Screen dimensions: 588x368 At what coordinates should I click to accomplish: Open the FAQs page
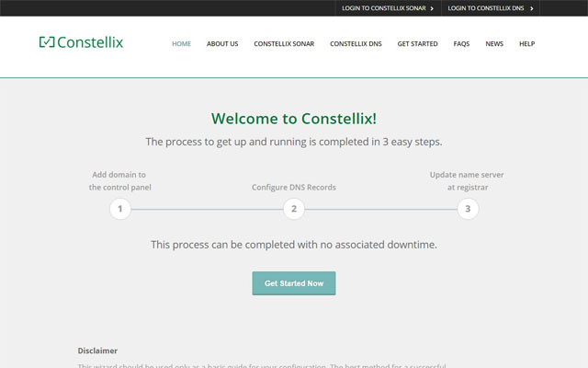click(x=461, y=43)
